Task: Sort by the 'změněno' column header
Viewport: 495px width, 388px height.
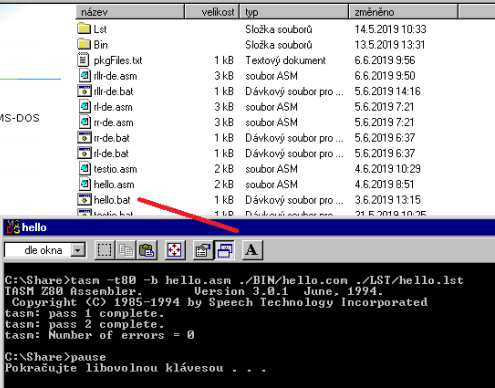Action: 403,12
